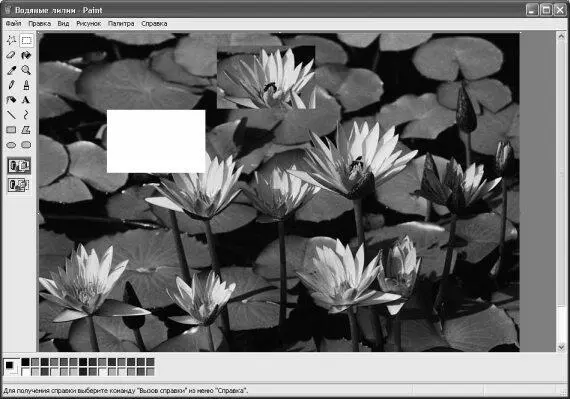The width and height of the screenshot is (570, 399).
Task: Select the rectangular Select tool
Action: pyautogui.click(x=26, y=40)
